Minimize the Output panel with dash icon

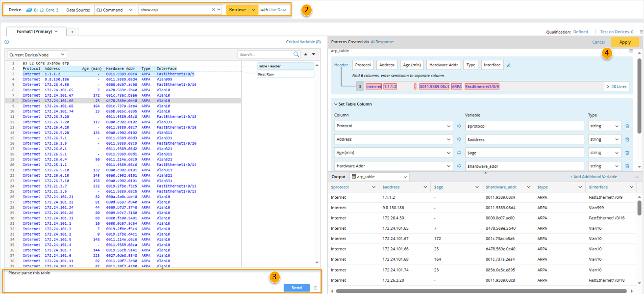pyautogui.click(x=637, y=177)
